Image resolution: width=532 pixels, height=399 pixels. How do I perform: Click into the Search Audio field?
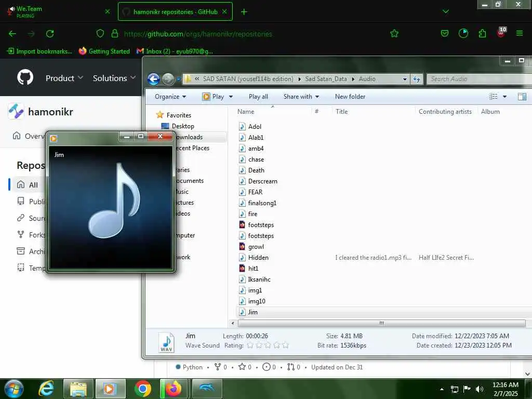pyautogui.click(x=478, y=79)
